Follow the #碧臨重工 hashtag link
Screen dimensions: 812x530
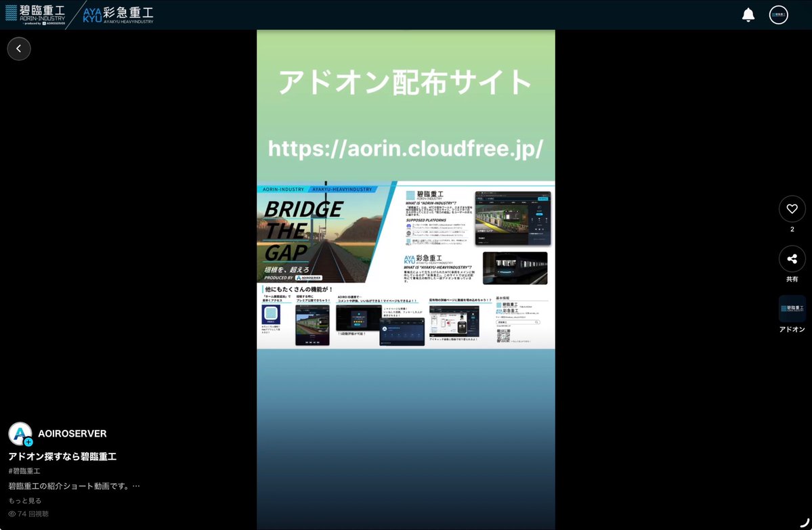coord(24,470)
